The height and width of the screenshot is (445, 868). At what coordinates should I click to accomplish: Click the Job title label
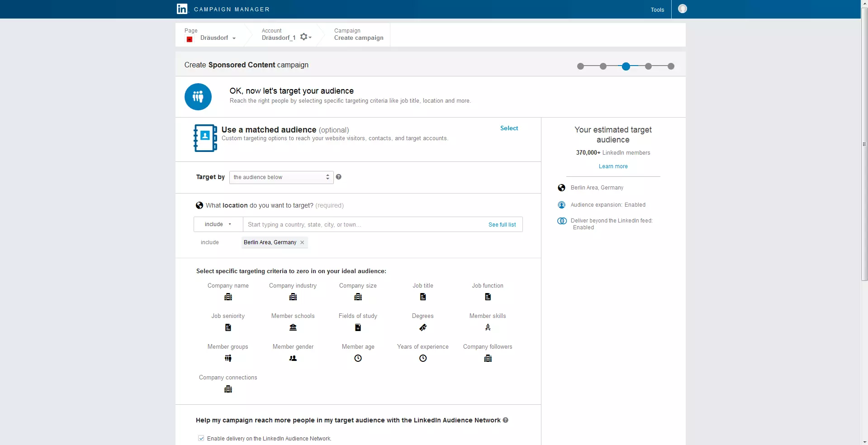tap(423, 286)
